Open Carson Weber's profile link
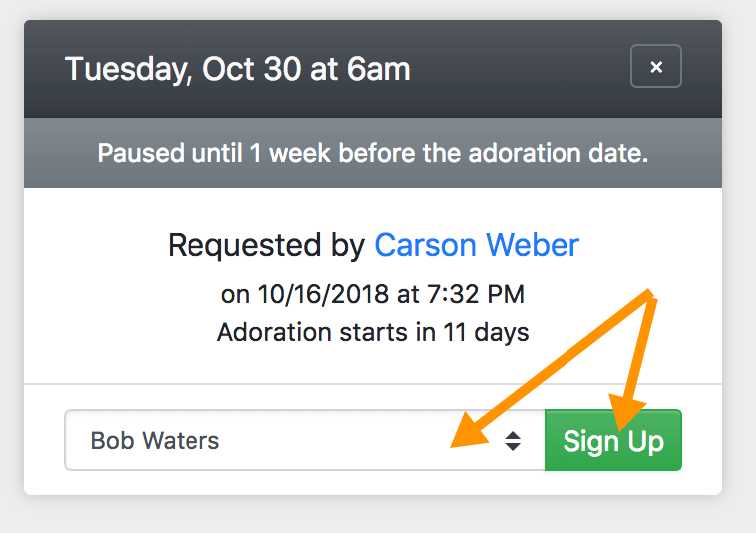The height and width of the screenshot is (533, 756). pos(476,245)
